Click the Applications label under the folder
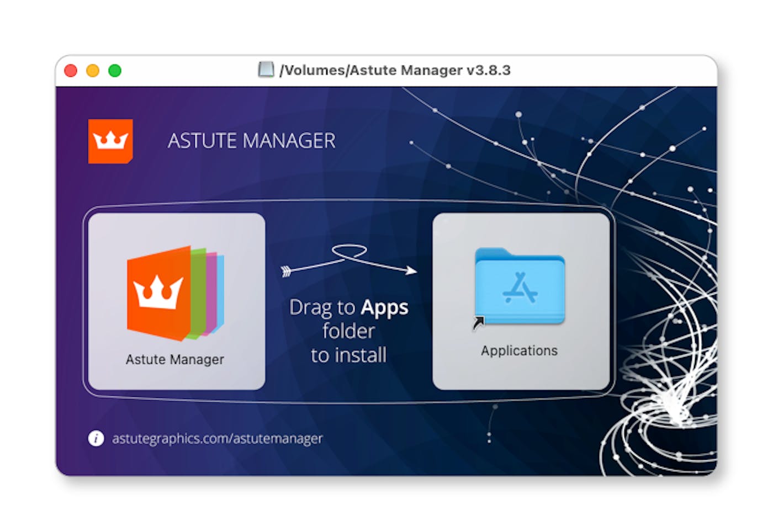773x532 pixels. [x=520, y=351]
